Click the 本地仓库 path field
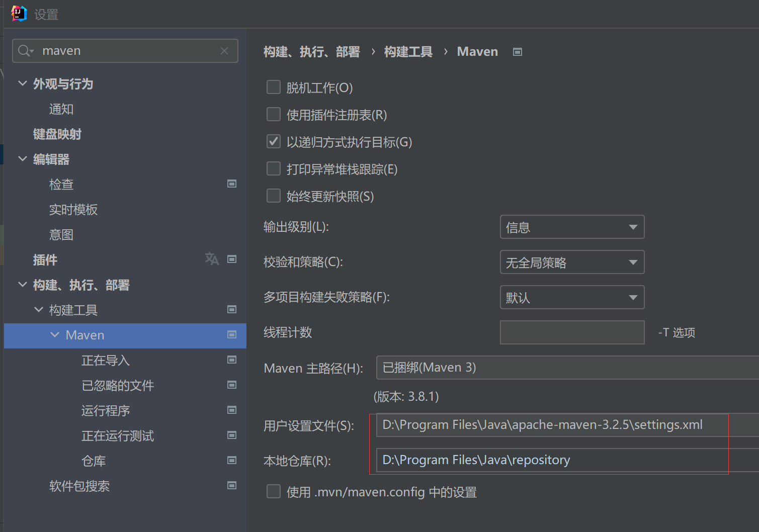The width and height of the screenshot is (759, 532). [567, 460]
